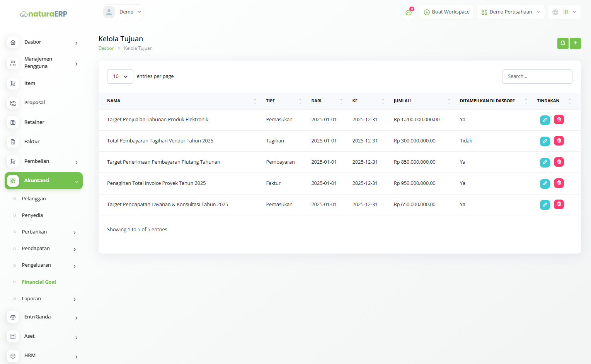Edit Penagihan Total Invoice Proyek goal

click(545, 183)
